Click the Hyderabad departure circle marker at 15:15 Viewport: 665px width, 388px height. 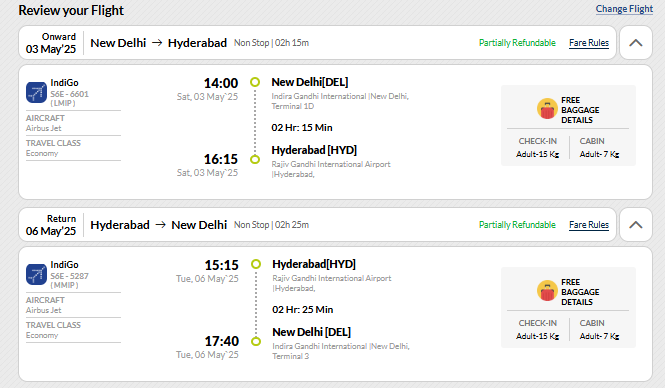click(x=256, y=264)
